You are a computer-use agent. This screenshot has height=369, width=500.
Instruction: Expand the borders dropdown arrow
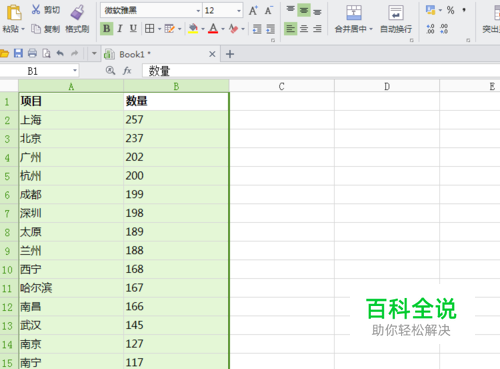click(x=159, y=29)
